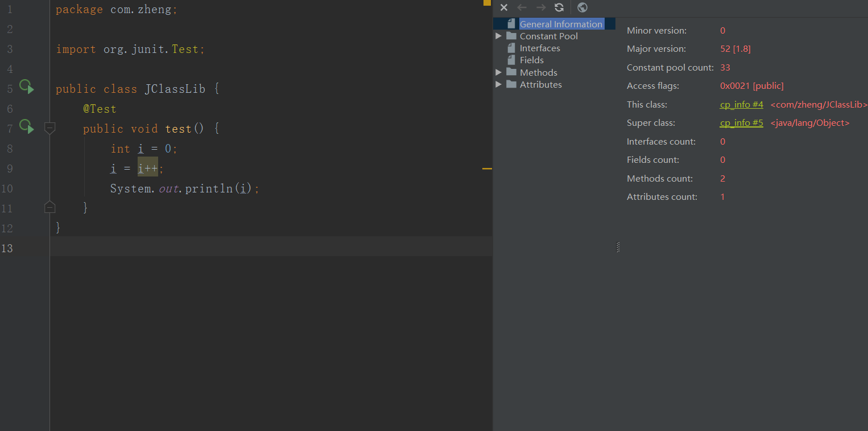Click the warning stripe mark beside line 9
This screenshot has height=431, width=868.
[487, 169]
